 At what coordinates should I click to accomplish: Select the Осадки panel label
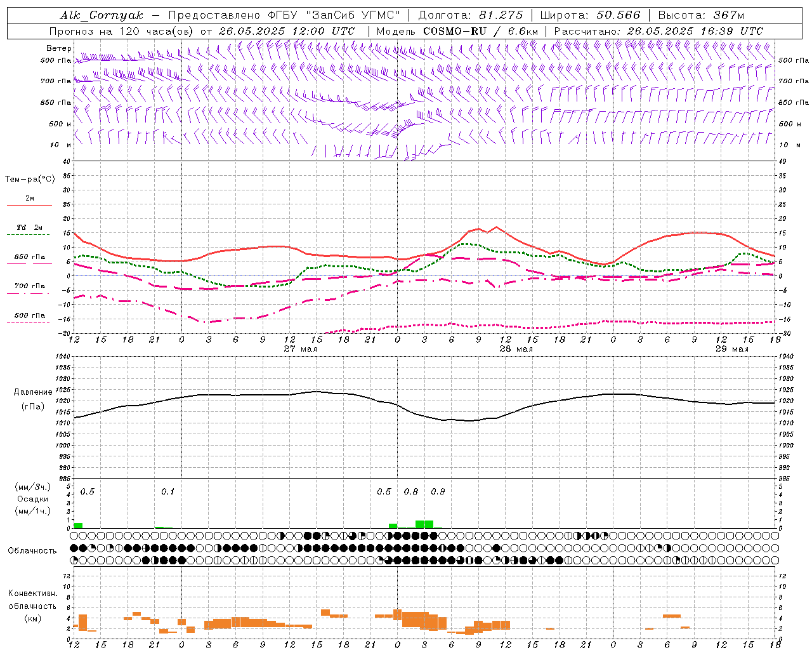click(32, 499)
